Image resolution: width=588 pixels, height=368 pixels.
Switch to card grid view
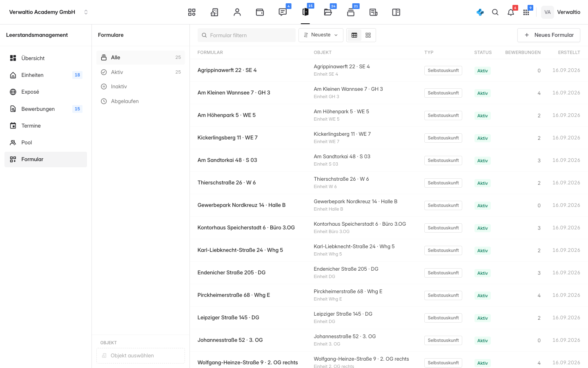(368, 35)
